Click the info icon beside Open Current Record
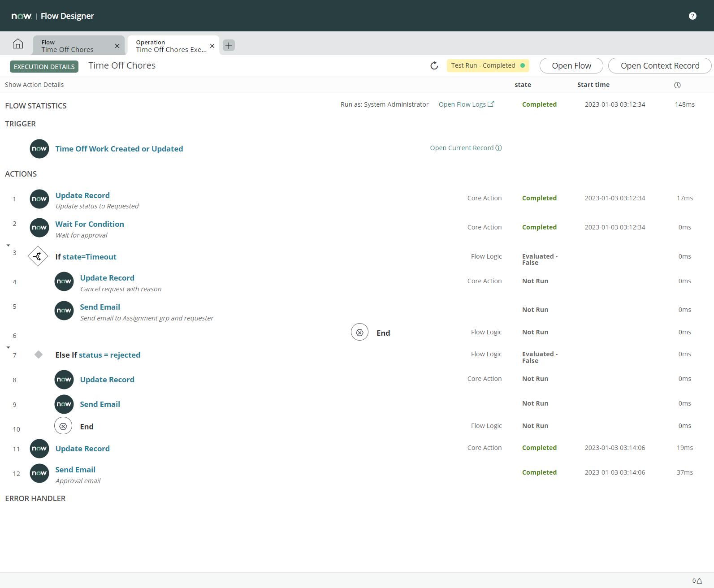714x588 pixels. coord(498,148)
